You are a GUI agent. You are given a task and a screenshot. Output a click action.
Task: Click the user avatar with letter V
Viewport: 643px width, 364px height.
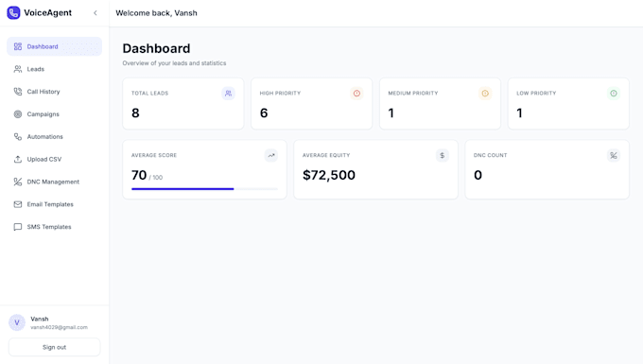(x=17, y=322)
